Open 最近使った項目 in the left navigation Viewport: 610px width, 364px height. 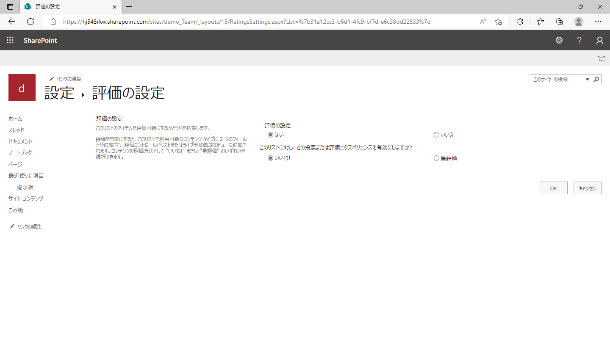26,176
